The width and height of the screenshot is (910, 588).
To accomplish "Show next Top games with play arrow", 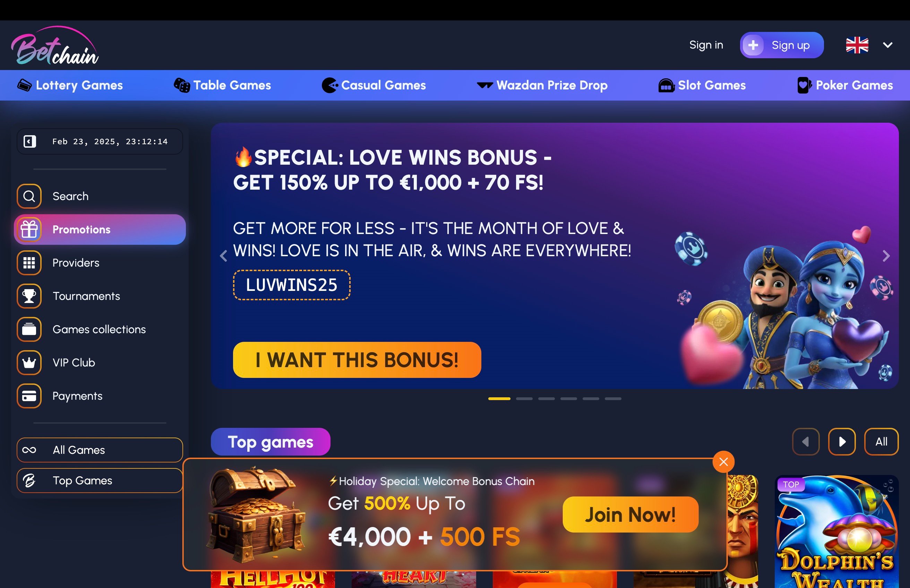I will click(842, 442).
